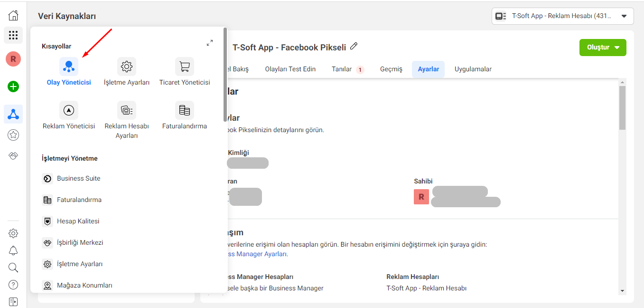Click the İşletmeyi Yönetme heading

click(x=70, y=158)
